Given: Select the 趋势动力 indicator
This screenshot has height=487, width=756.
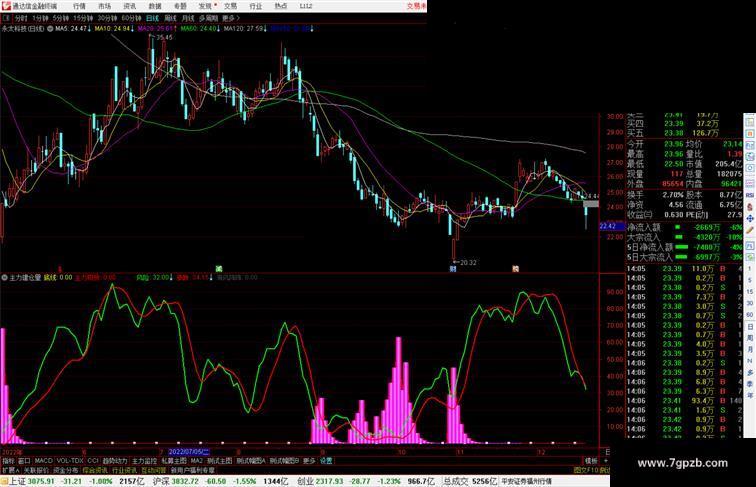Looking at the screenshot, I should coord(115,461).
